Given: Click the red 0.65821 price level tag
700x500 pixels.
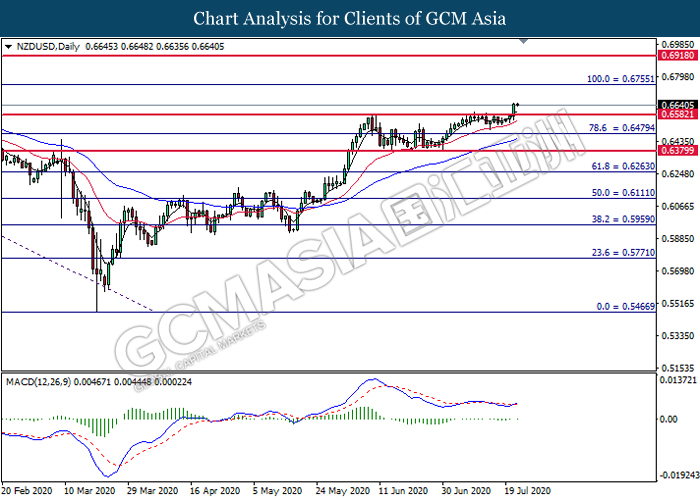Looking at the screenshot, I should pos(677,115).
